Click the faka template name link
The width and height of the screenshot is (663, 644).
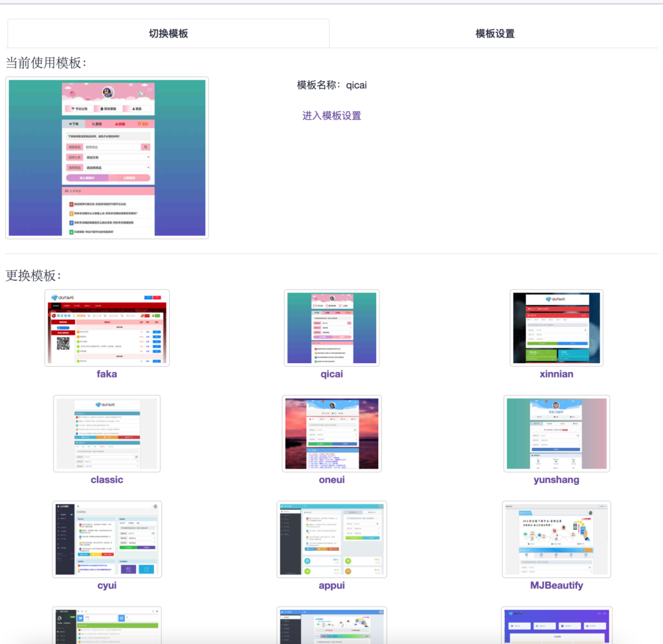click(107, 374)
